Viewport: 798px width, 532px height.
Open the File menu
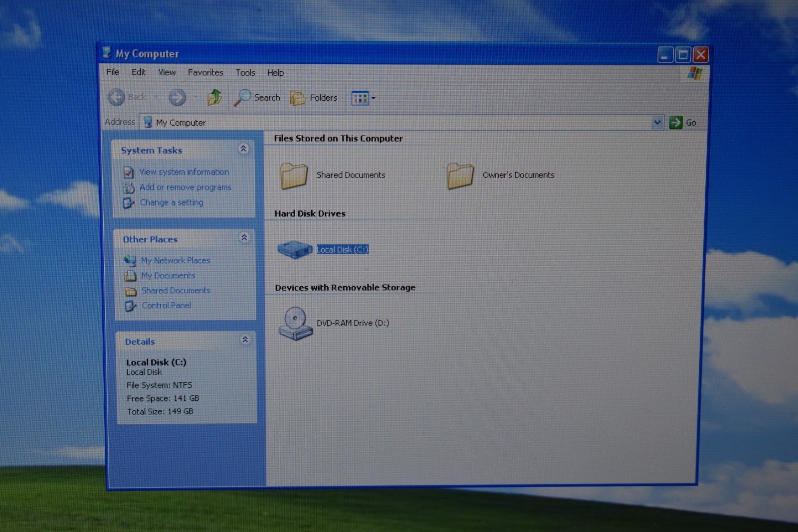coord(113,72)
